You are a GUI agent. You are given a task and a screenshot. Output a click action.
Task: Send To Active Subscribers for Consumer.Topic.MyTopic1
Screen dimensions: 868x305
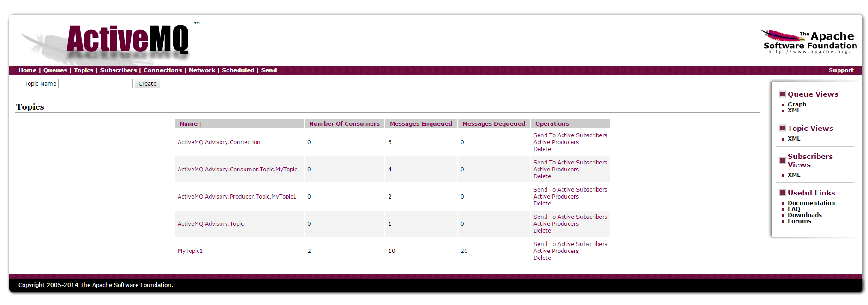(x=570, y=163)
